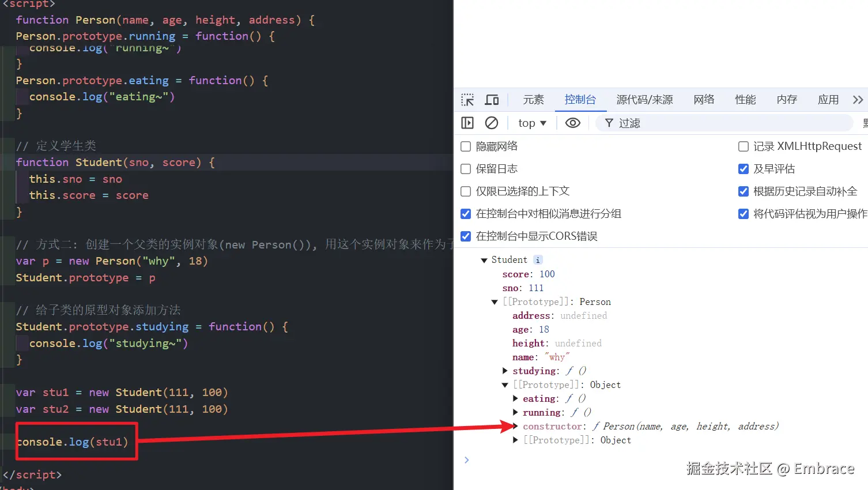Expand the last [[Prototype]]: Object node
The image size is (868, 490).
[515, 440]
